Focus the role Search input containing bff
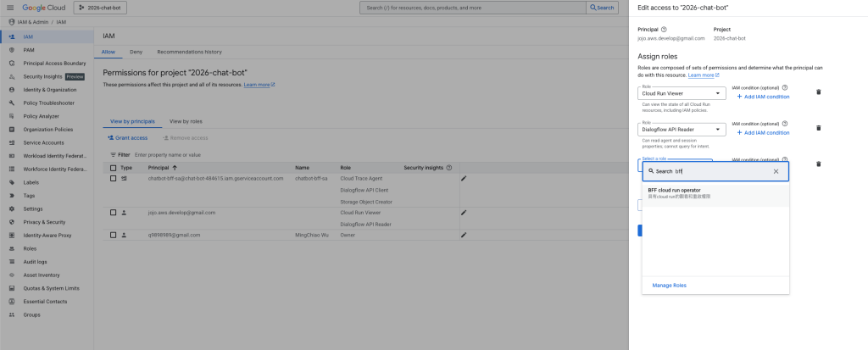868x350 pixels. pyautogui.click(x=714, y=172)
